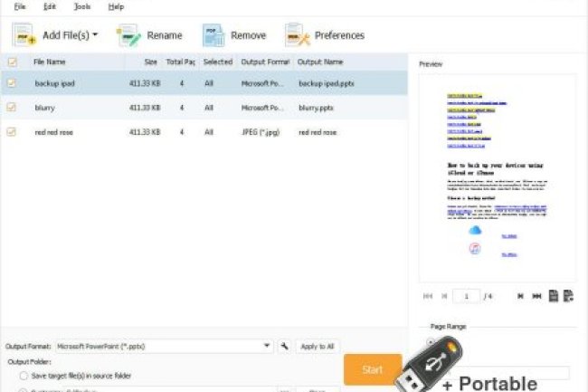Go to first page in preview
Screen dimensions: 588x392
tap(428, 296)
